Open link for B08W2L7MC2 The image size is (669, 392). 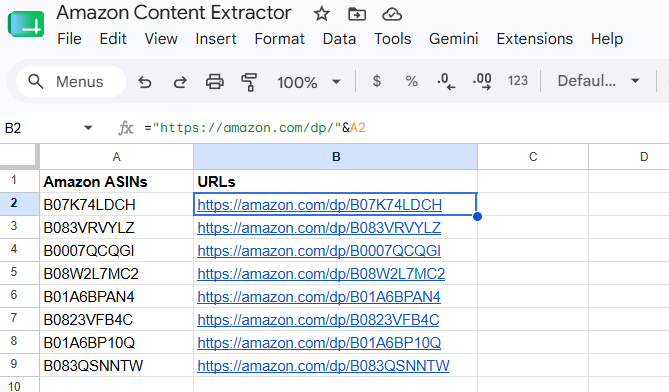[x=321, y=274]
